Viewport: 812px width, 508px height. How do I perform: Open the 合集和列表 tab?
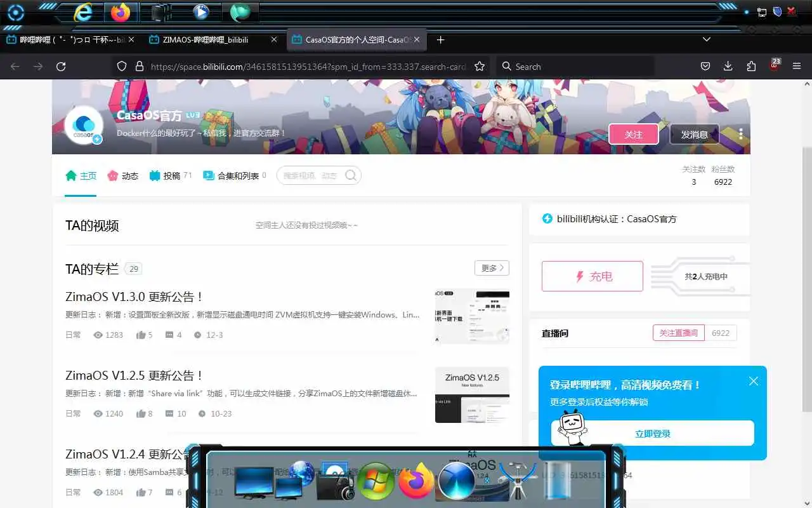coord(234,176)
